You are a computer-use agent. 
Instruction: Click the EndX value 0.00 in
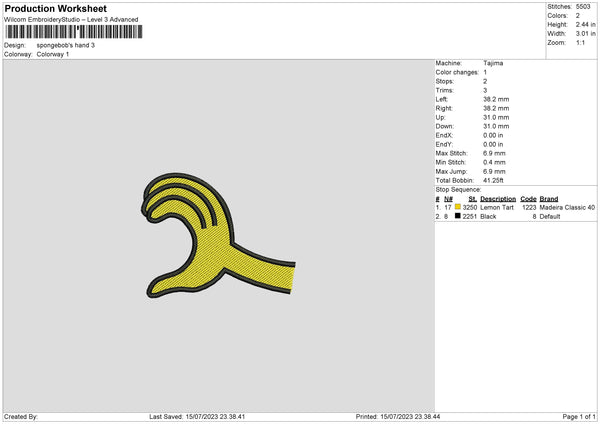[493, 135]
